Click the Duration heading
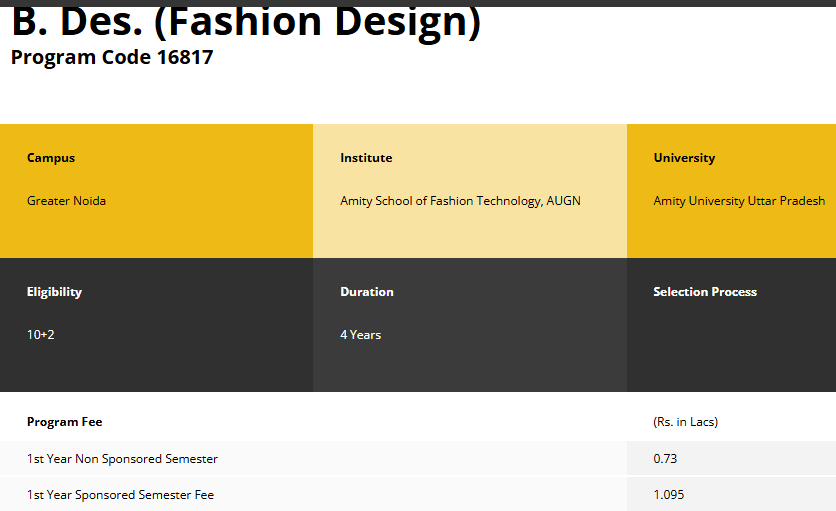836x511 pixels. pos(367,292)
